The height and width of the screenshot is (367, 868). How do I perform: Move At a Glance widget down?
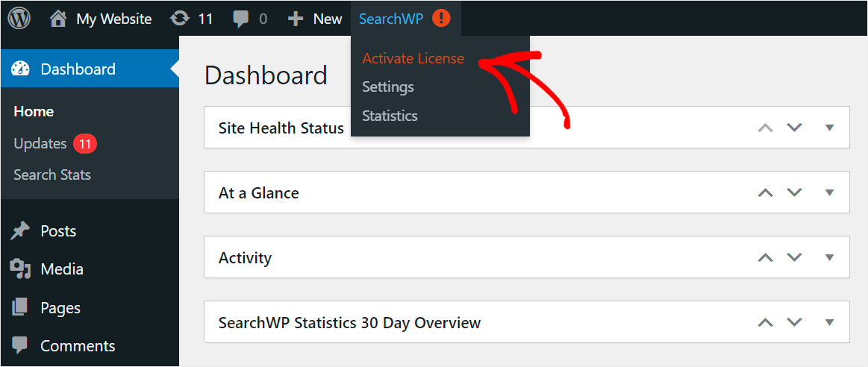click(x=794, y=192)
